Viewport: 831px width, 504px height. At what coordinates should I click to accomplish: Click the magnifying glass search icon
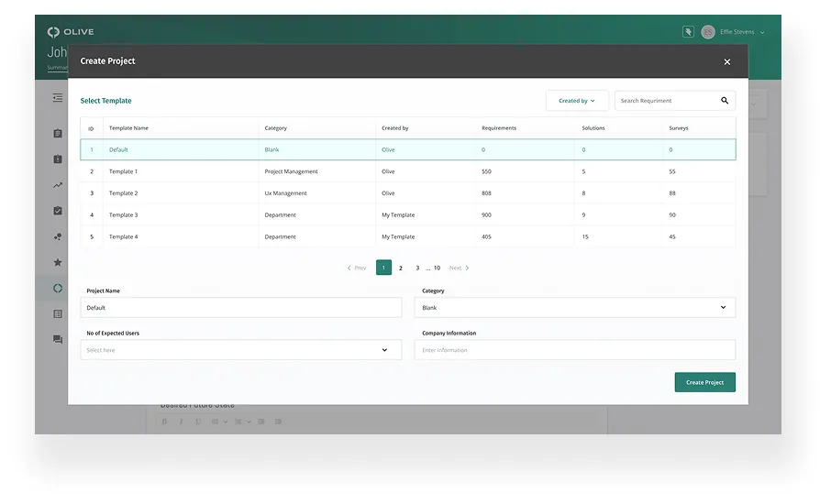[725, 101]
